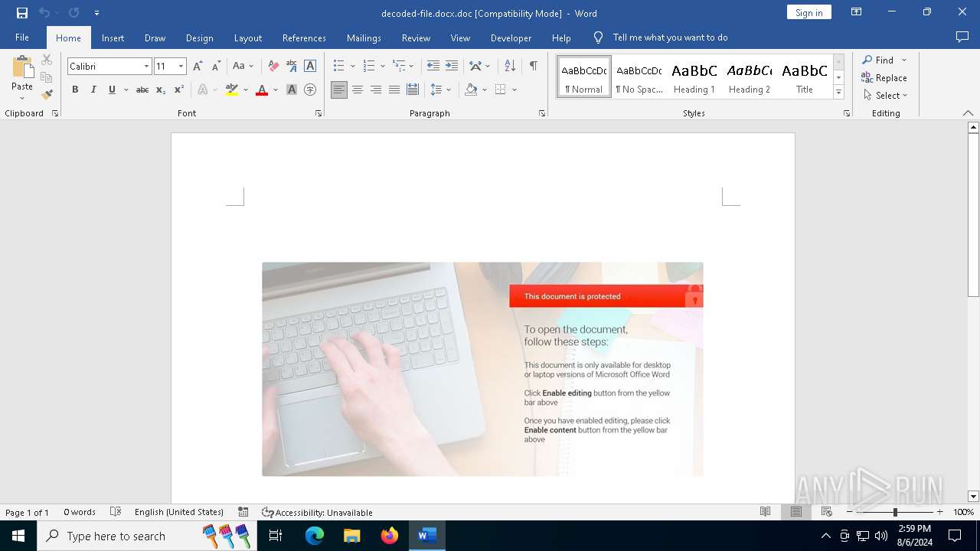The width and height of the screenshot is (980, 551).
Task: Expand the Styles gallery More arrow
Action: 838,93
